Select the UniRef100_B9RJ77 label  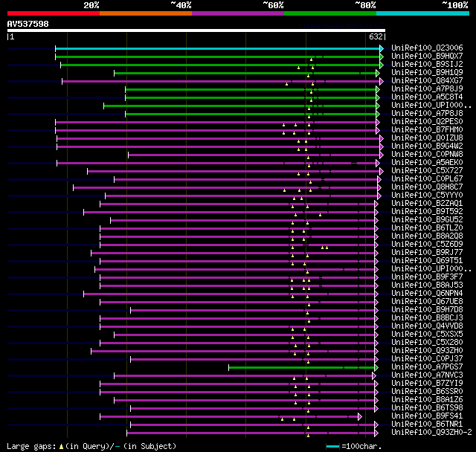427,253
